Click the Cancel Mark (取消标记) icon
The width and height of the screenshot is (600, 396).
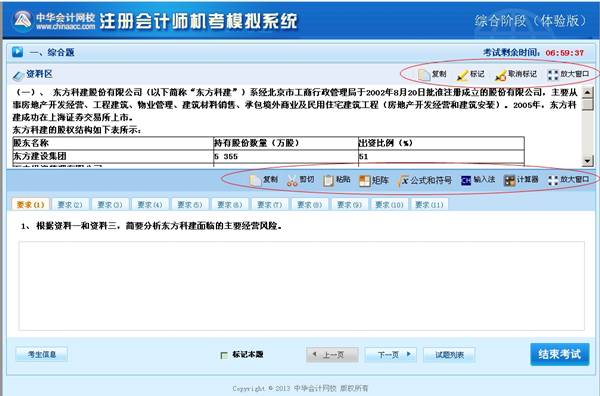(500, 75)
